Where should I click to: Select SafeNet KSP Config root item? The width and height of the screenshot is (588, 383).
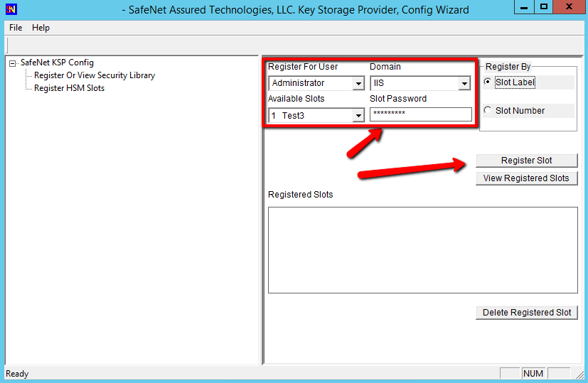pyautogui.click(x=57, y=63)
